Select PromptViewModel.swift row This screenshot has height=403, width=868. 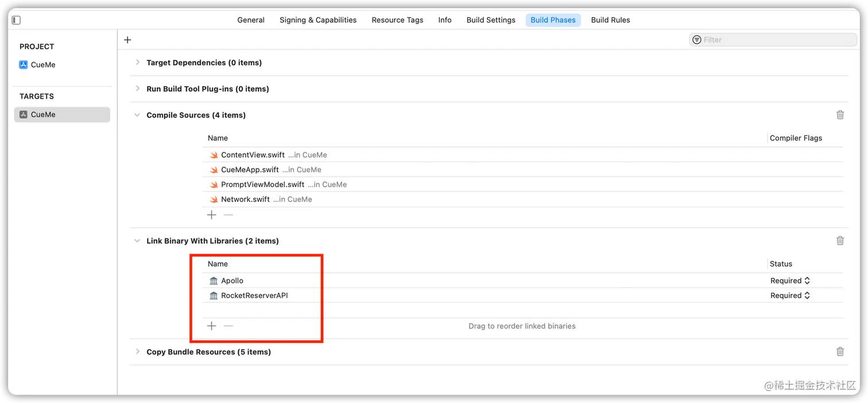point(524,185)
